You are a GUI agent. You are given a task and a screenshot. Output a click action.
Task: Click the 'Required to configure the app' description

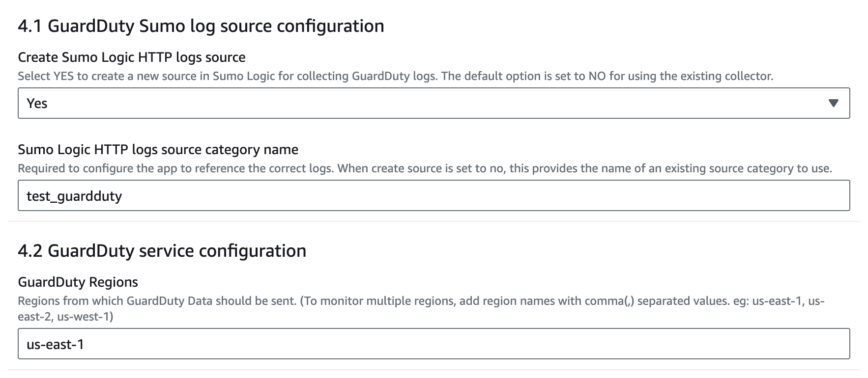[x=425, y=168]
